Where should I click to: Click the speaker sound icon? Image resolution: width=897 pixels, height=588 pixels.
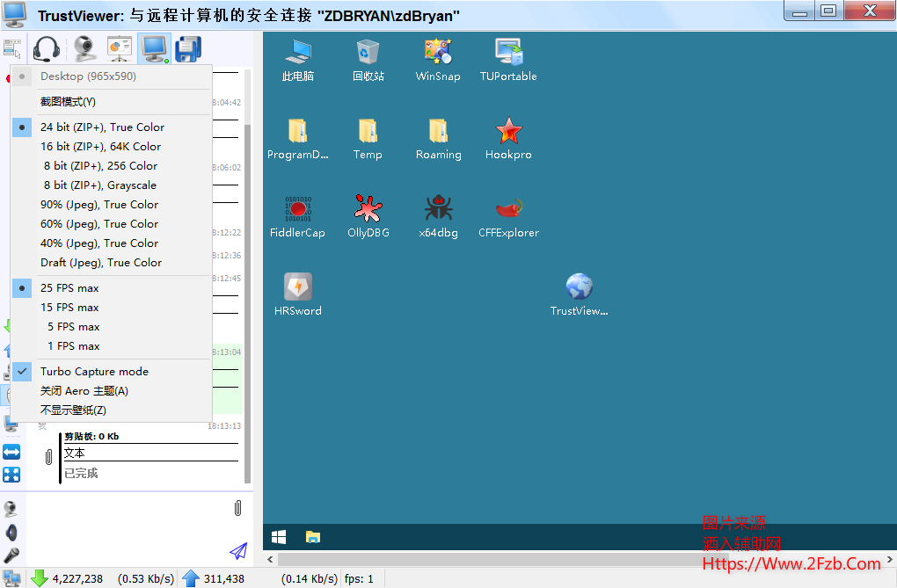tap(11, 533)
